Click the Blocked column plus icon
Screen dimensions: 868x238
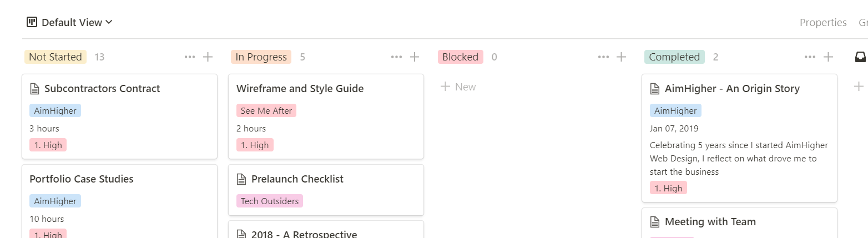click(622, 57)
